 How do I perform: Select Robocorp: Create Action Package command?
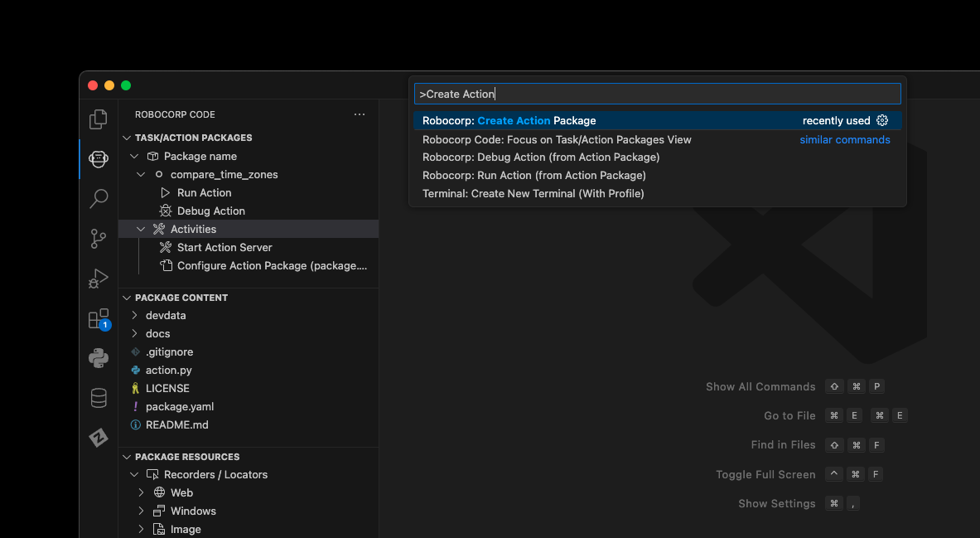(x=658, y=121)
